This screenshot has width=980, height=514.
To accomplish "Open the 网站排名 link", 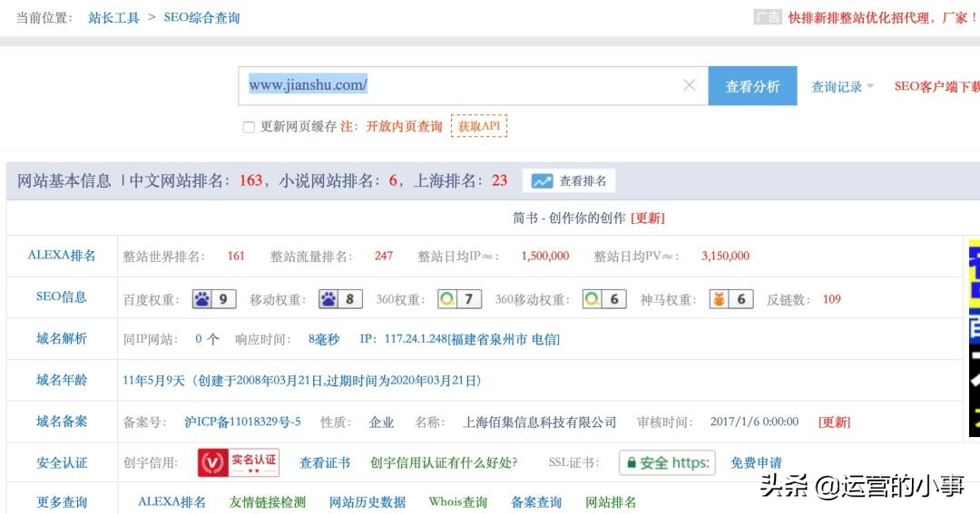I will (611, 502).
